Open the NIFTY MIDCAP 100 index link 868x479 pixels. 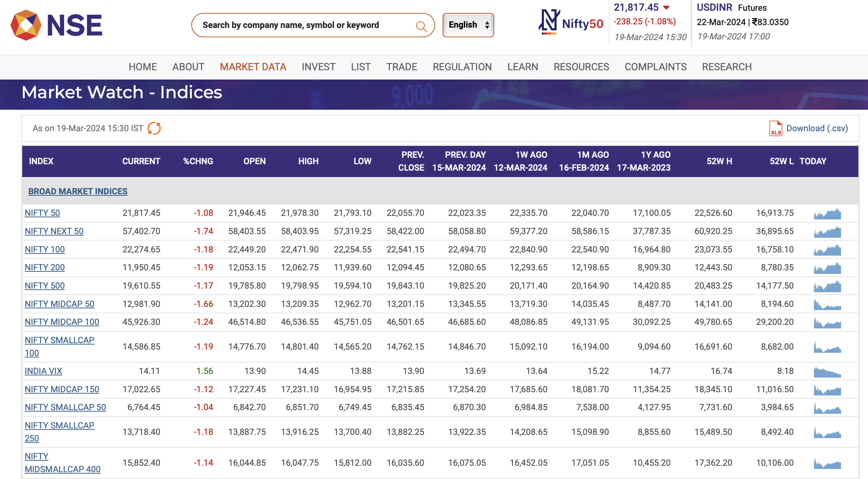[x=62, y=322]
